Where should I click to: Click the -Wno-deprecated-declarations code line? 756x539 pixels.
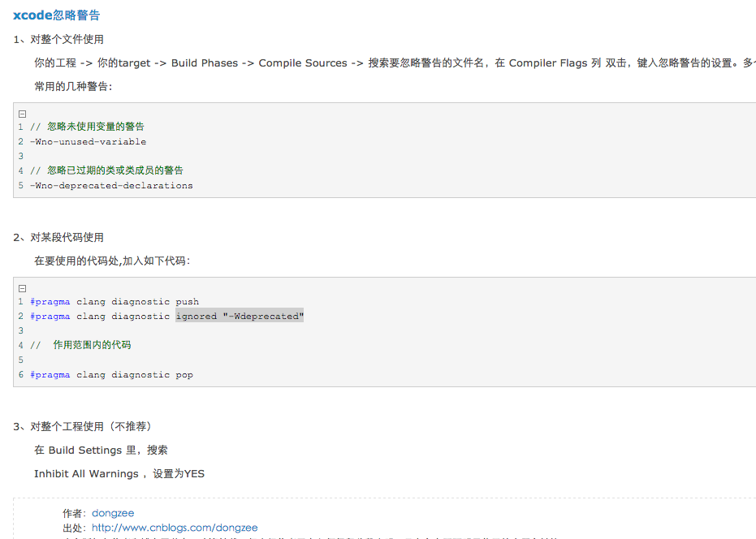click(111, 186)
